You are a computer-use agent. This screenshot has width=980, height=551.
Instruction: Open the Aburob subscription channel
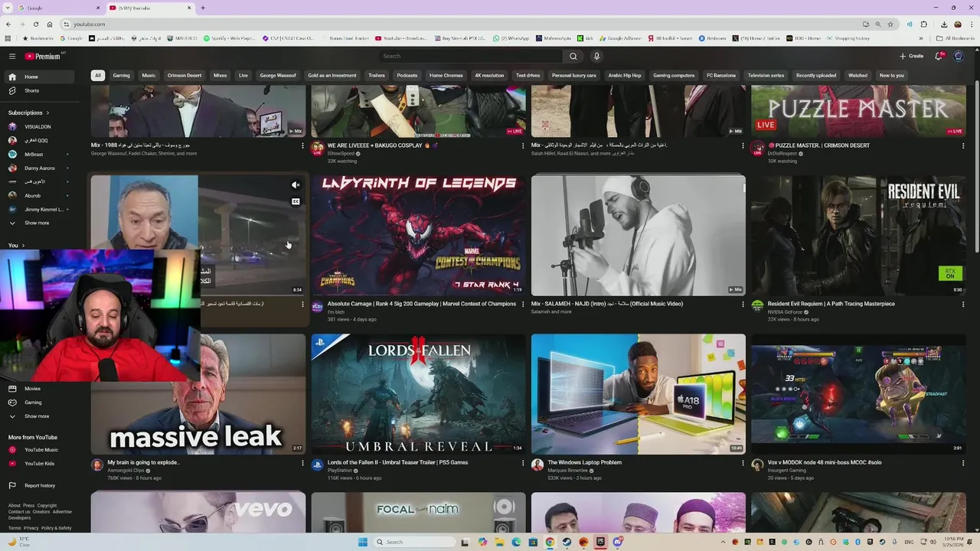[x=41, y=195]
